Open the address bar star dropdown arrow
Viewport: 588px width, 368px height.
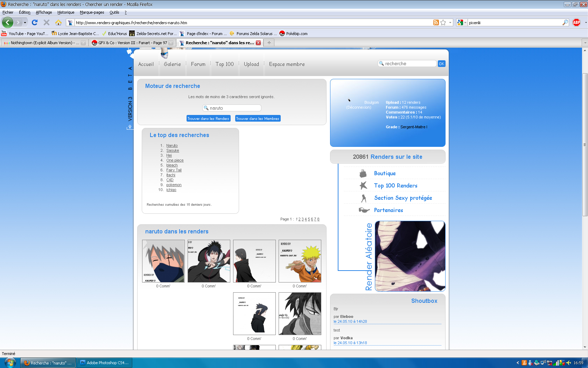pyautogui.click(x=450, y=22)
